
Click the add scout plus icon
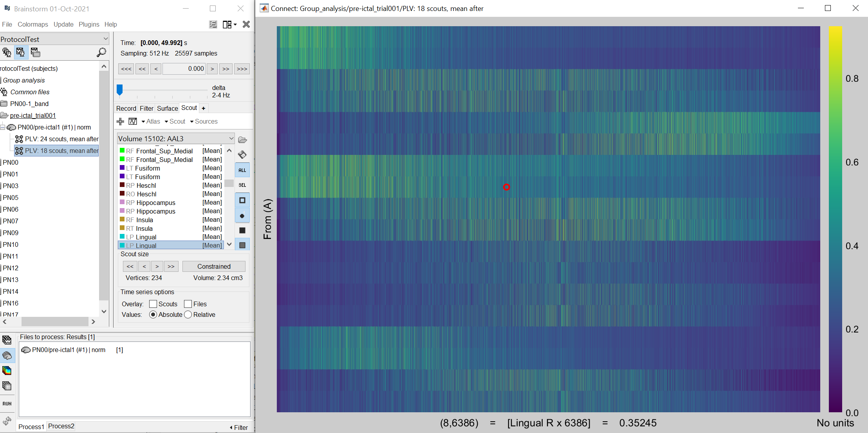pyautogui.click(x=120, y=122)
